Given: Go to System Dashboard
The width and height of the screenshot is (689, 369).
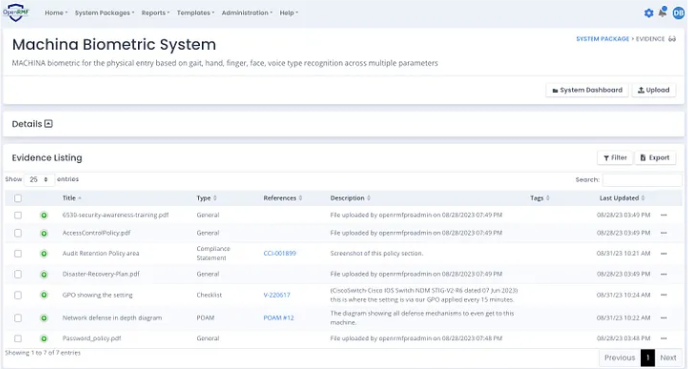Looking at the screenshot, I should pos(587,90).
